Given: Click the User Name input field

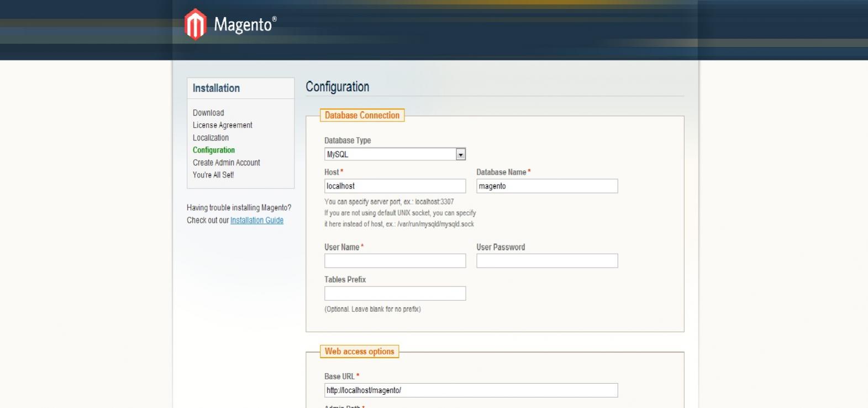Looking at the screenshot, I should pyautogui.click(x=395, y=261).
